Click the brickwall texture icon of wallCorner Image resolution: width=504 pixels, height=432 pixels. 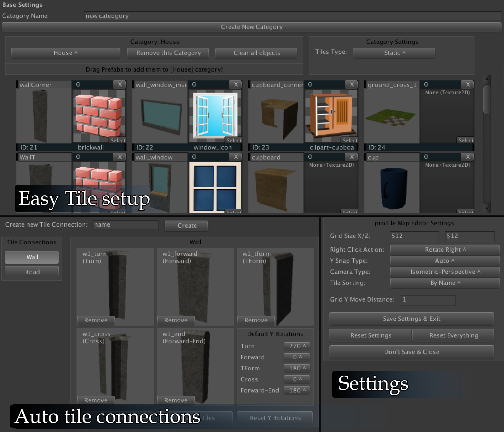pos(99,116)
